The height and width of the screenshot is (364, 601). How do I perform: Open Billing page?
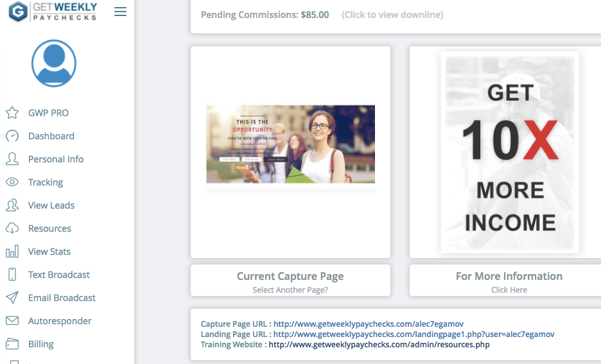(x=41, y=344)
